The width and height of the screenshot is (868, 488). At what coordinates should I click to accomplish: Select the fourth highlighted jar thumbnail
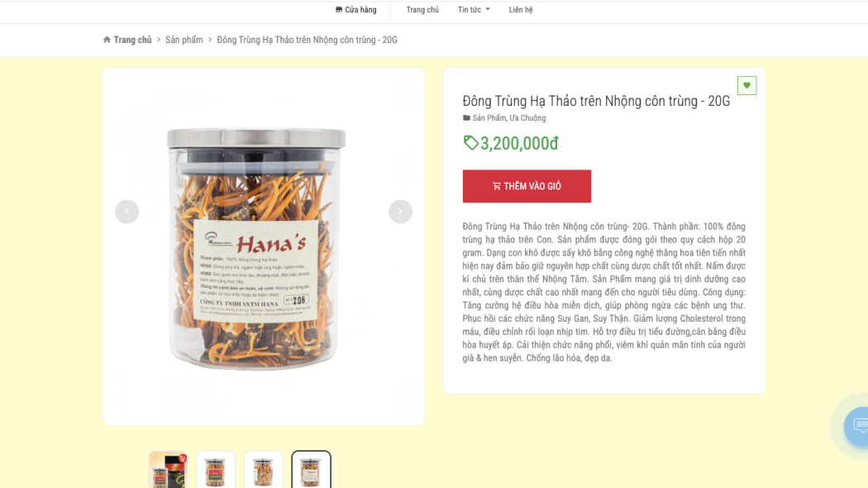[x=311, y=470]
